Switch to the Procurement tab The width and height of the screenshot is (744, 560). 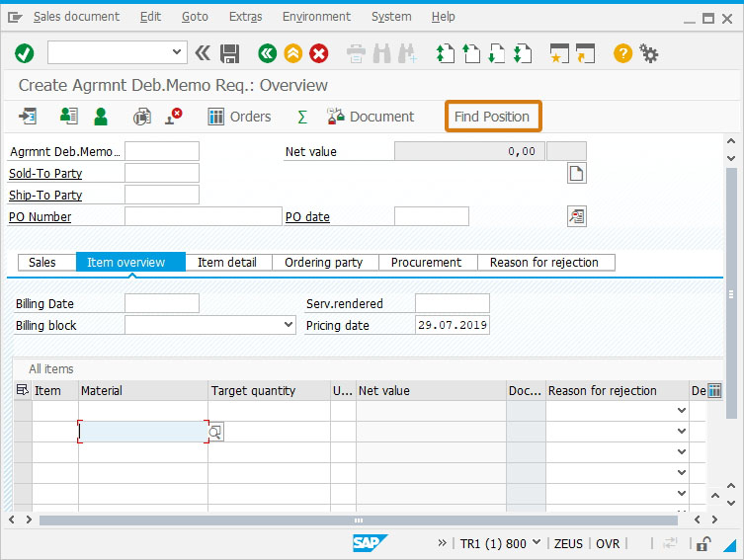click(428, 262)
